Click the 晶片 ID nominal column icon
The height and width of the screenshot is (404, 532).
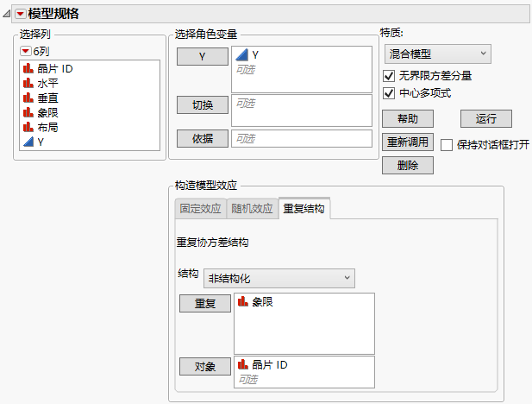click(x=28, y=68)
